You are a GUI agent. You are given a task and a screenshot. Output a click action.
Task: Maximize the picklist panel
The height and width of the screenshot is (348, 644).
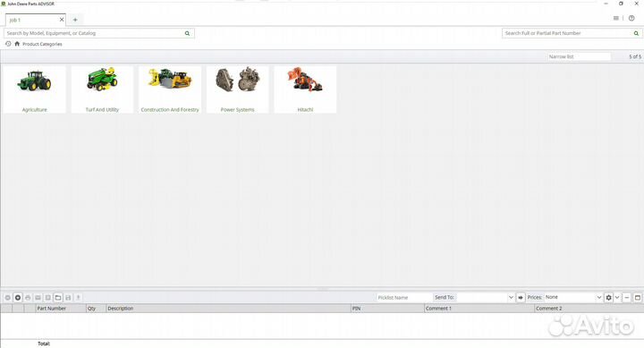click(x=638, y=298)
